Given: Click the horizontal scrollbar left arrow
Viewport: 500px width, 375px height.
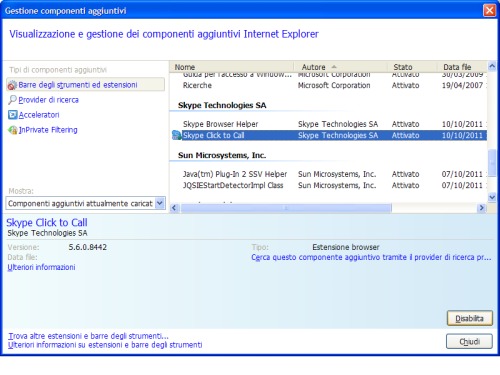Looking at the screenshot, I should (x=174, y=208).
